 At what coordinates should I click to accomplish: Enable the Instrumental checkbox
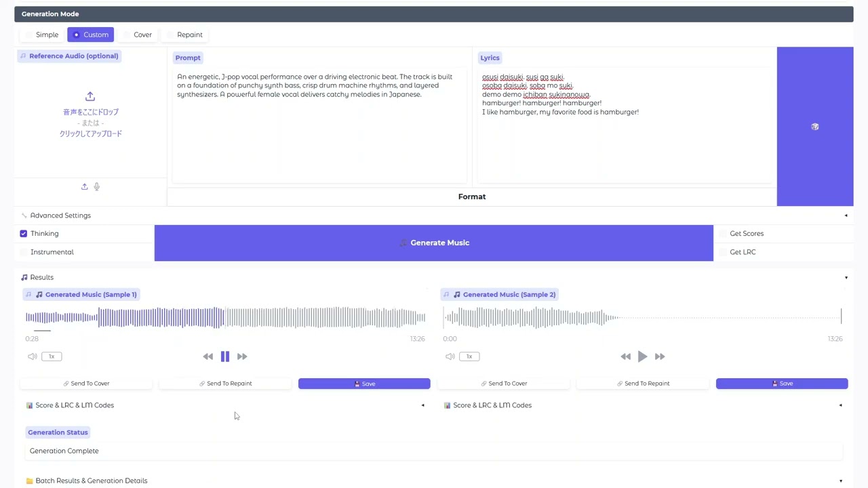click(x=24, y=252)
